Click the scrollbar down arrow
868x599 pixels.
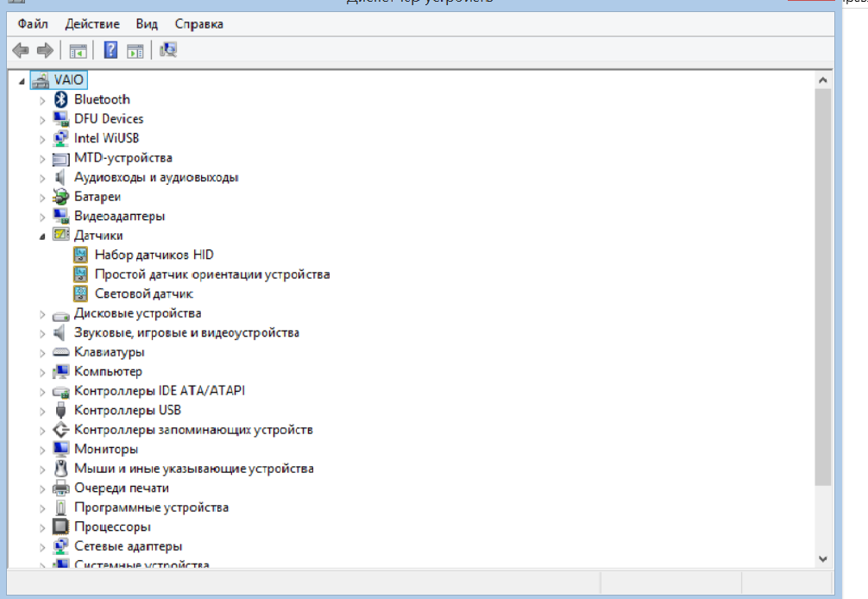pos(822,559)
